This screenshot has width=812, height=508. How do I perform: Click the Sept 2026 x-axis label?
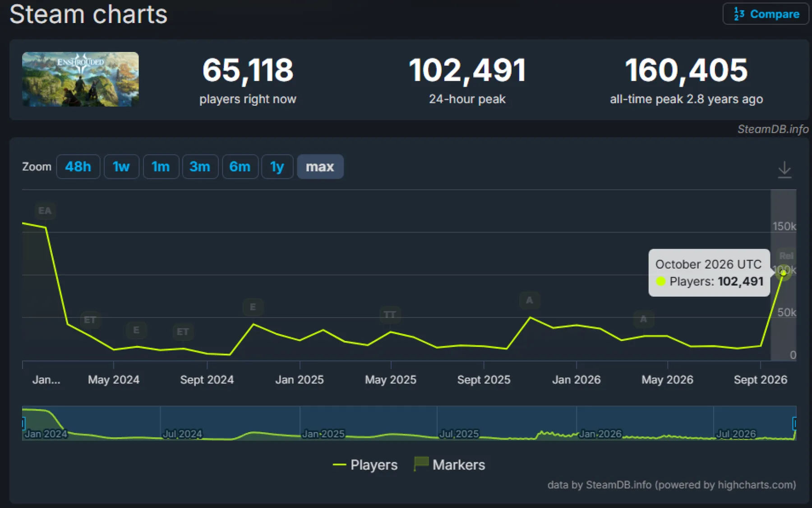coord(760,380)
